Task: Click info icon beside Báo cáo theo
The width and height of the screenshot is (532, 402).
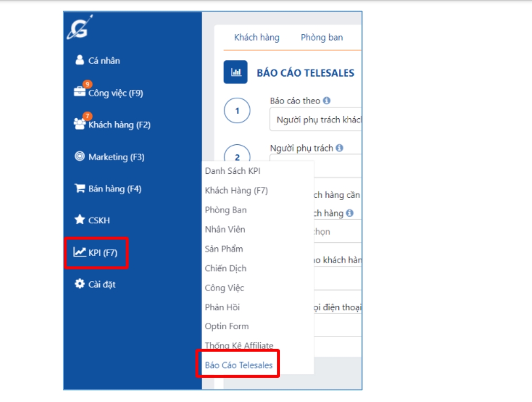Action: tap(327, 100)
